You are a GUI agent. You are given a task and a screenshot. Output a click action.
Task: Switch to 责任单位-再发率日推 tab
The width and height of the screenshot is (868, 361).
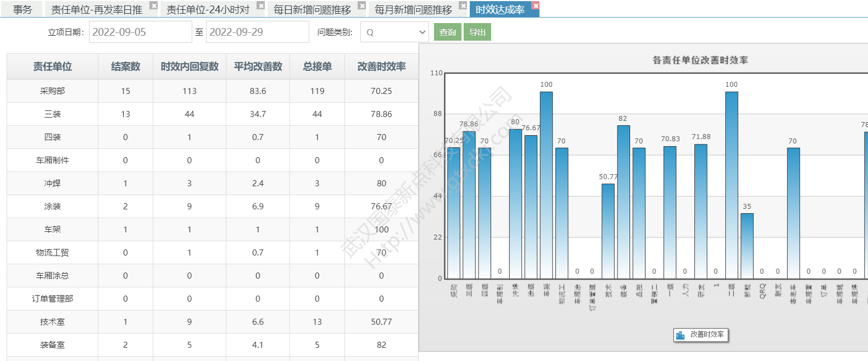click(x=97, y=10)
